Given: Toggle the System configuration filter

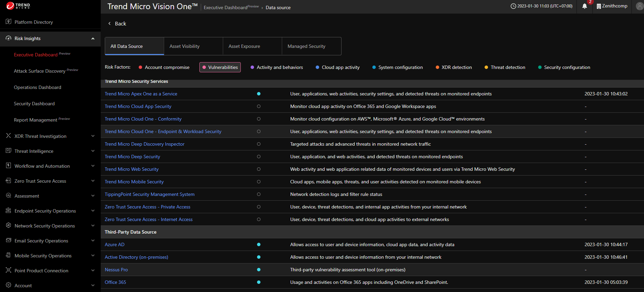Looking at the screenshot, I should pos(398,67).
